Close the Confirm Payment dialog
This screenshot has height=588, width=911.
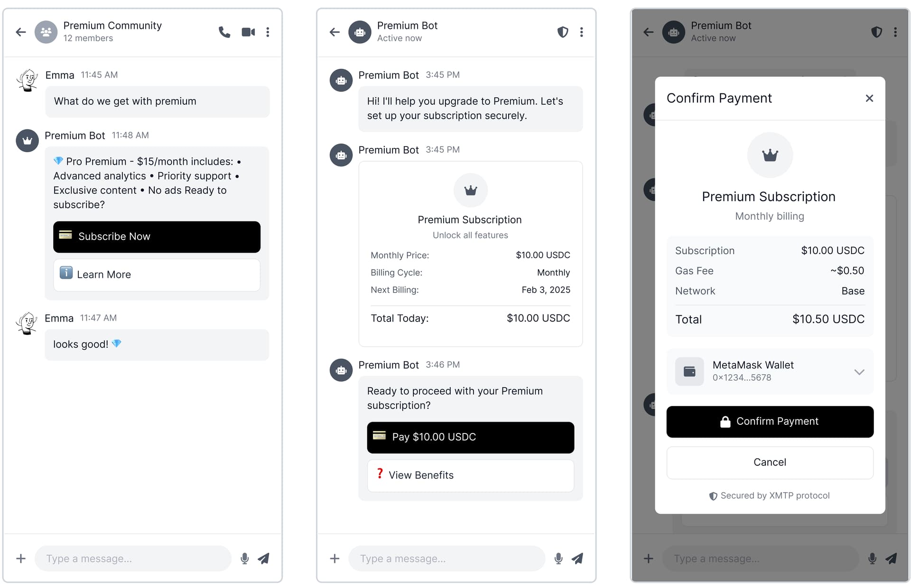(869, 98)
